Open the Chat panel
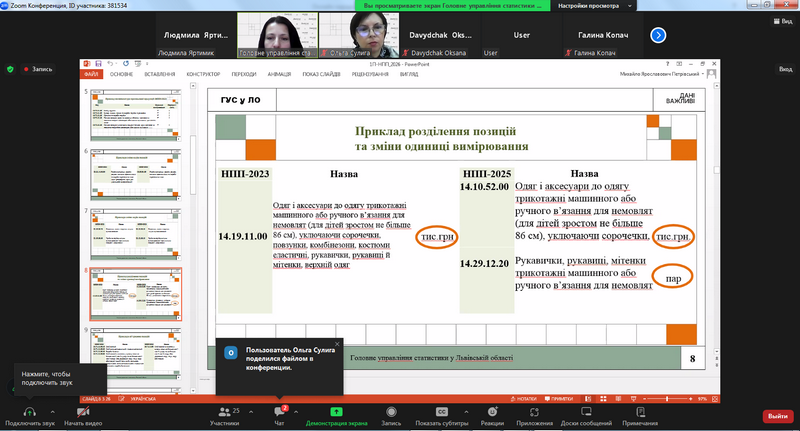 coord(280,411)
